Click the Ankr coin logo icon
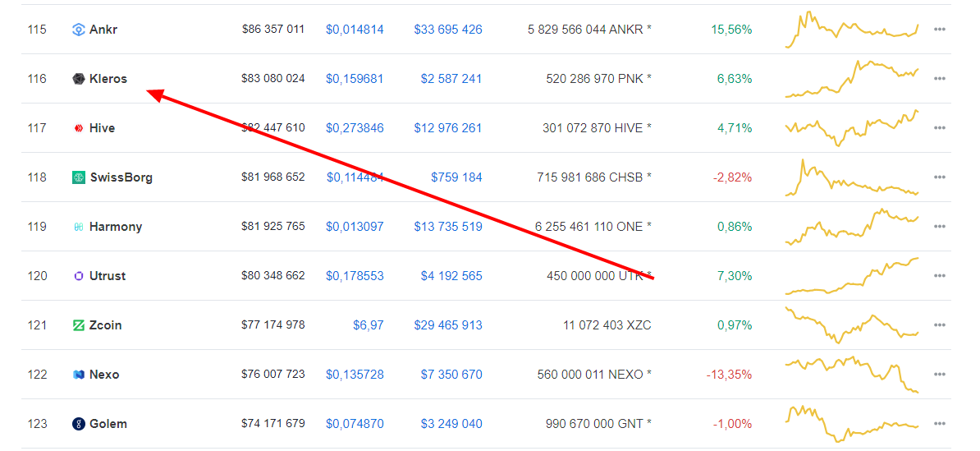Viewport: 980px width, 451px height. tap(78, 30)
